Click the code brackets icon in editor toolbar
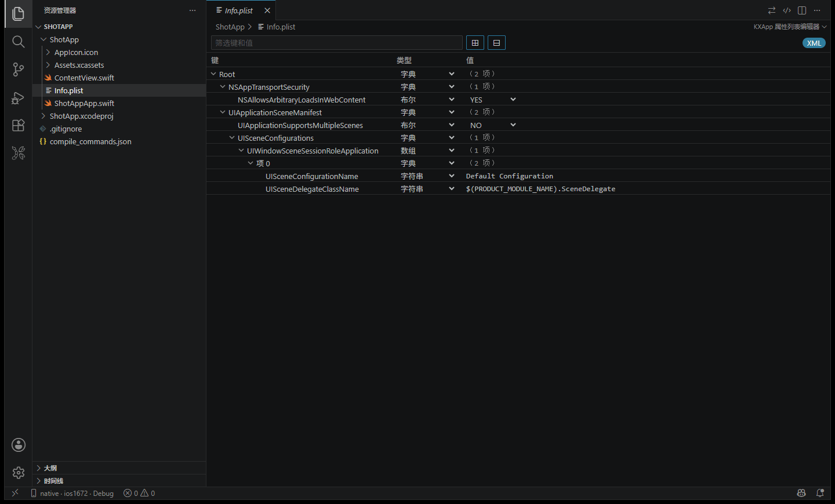 tap(787, 10)
